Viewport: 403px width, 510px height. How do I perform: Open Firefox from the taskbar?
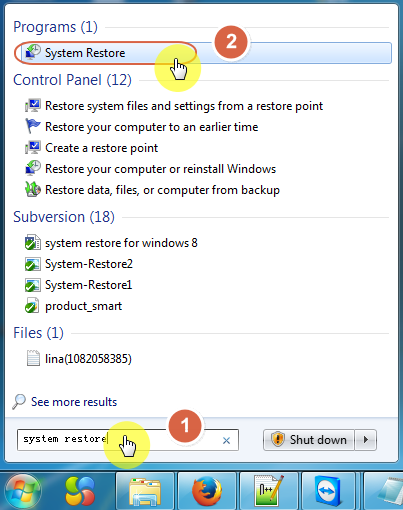pyautogui.click(x=207, y=491)
